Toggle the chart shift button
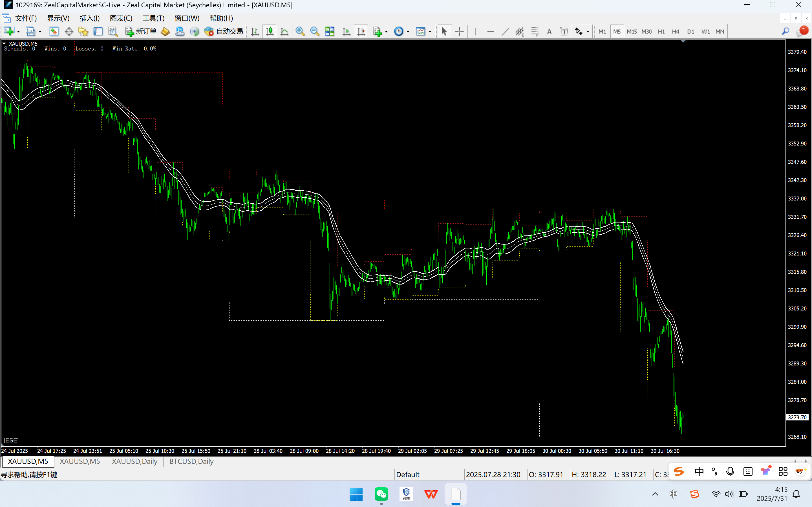 click(x=361, y=32)
